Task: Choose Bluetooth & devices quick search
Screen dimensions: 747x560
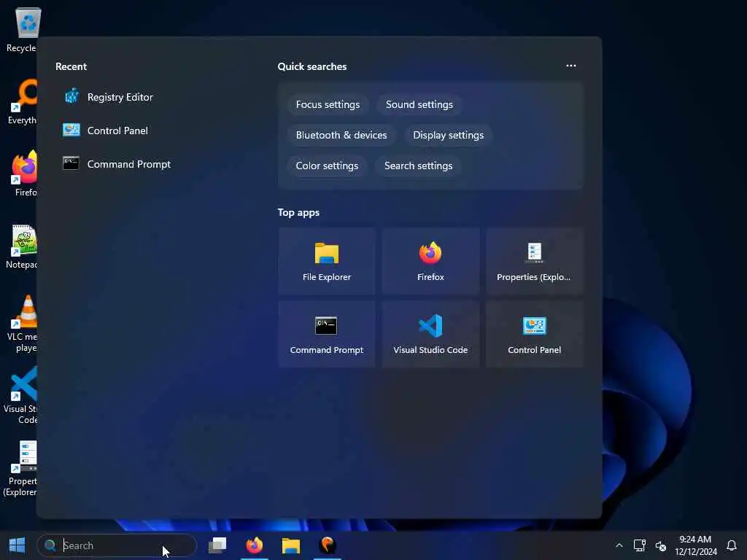Action: (x=341, y=135)
